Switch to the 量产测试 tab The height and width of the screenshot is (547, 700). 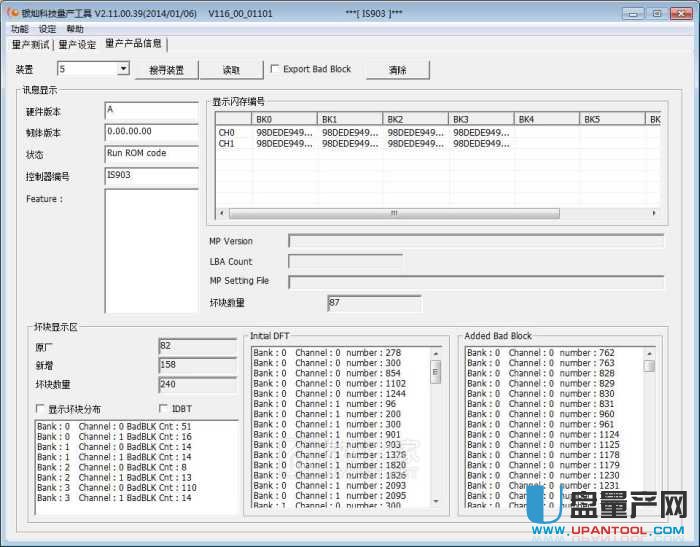tap(31, 44)
